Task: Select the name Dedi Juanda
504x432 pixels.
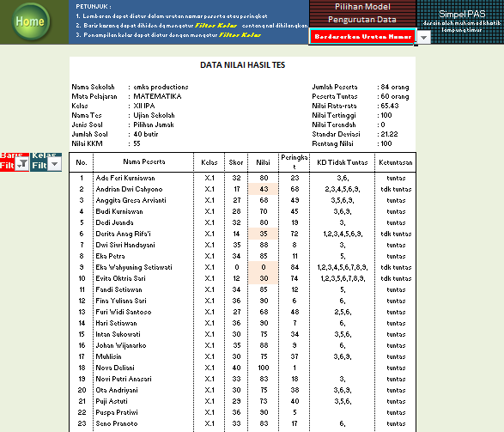Action: [x=114, y=222]
